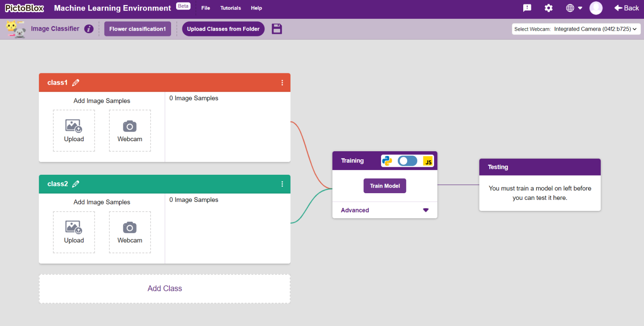644x326 pixels.
Task: Click the Image Classifier info icon
Action: pos(88,29)
